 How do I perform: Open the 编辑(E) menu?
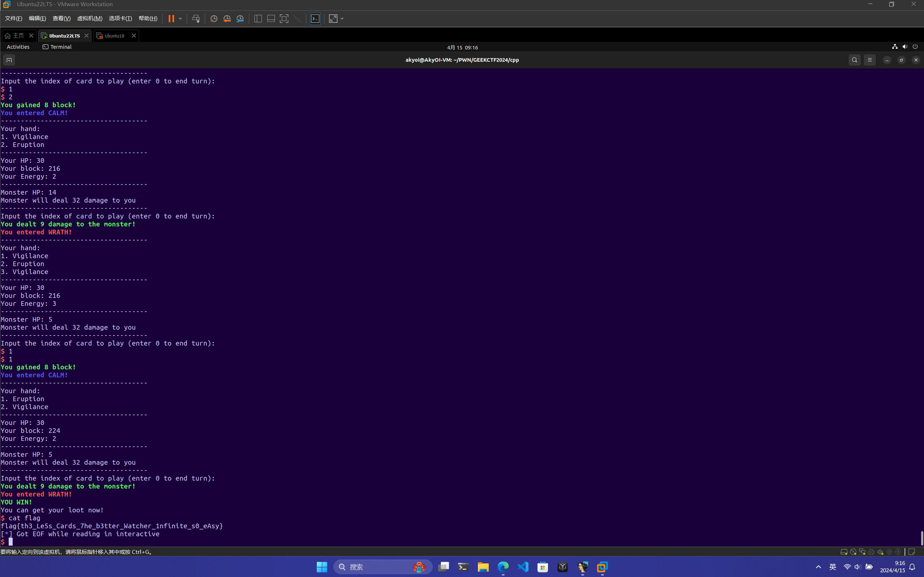pos(38,18)
